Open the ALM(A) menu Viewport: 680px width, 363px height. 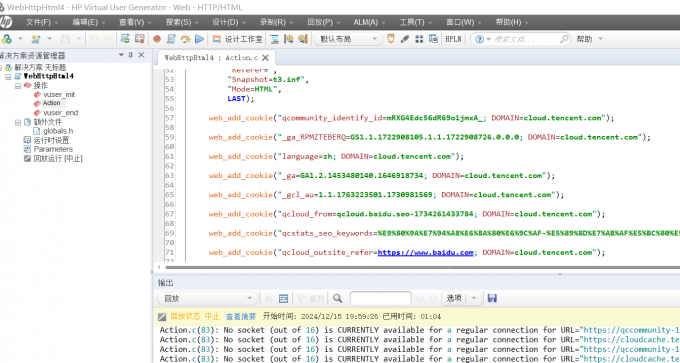click(369, 22)
